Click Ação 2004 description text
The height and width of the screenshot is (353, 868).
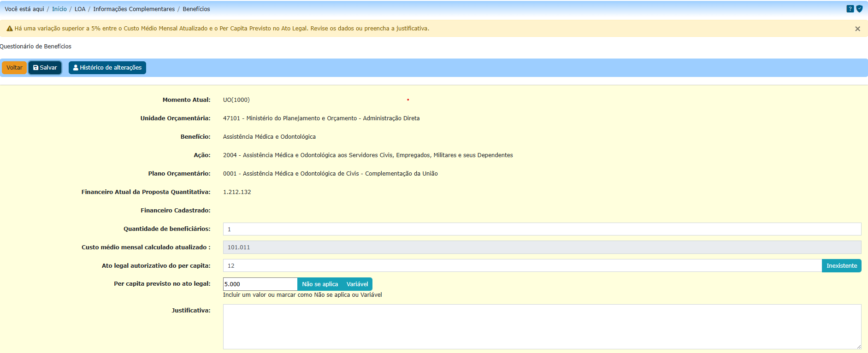[368, 155]
